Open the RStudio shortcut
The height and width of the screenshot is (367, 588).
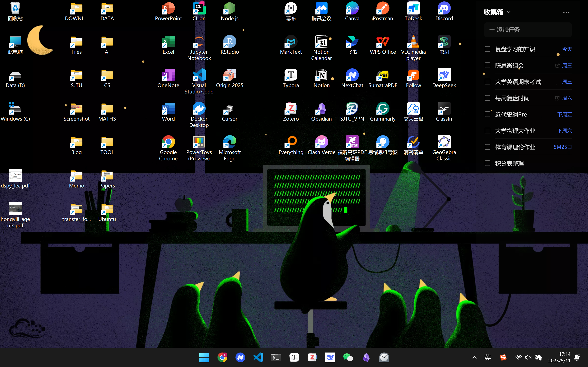pos(230,45)
